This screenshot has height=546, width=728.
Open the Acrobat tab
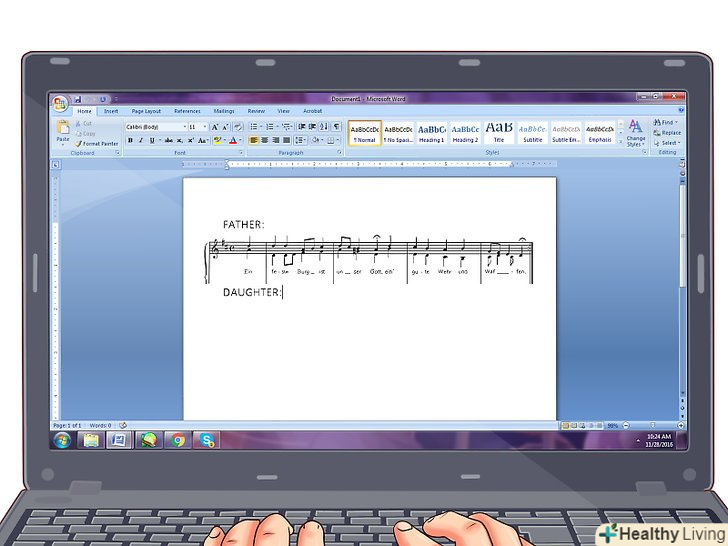click(x=312, y=111)
